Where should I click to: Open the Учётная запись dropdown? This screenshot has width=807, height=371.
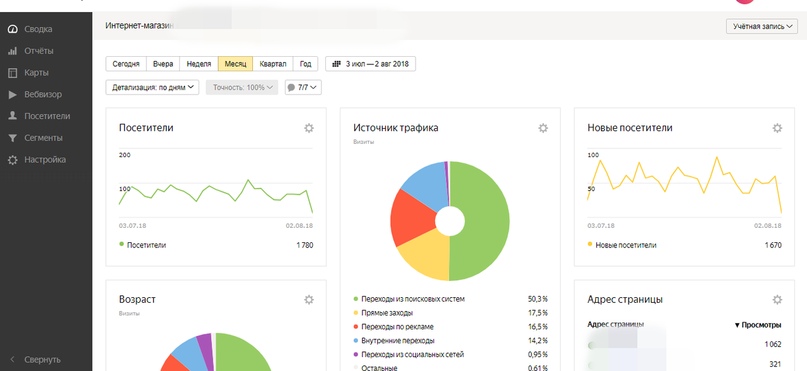pos(762,26)
